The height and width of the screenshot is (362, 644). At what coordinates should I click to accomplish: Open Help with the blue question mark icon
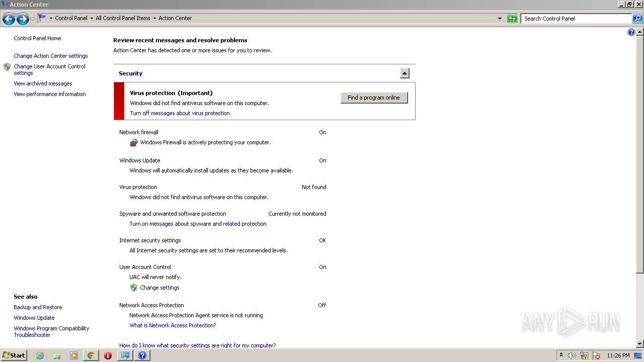click(631, 32)
